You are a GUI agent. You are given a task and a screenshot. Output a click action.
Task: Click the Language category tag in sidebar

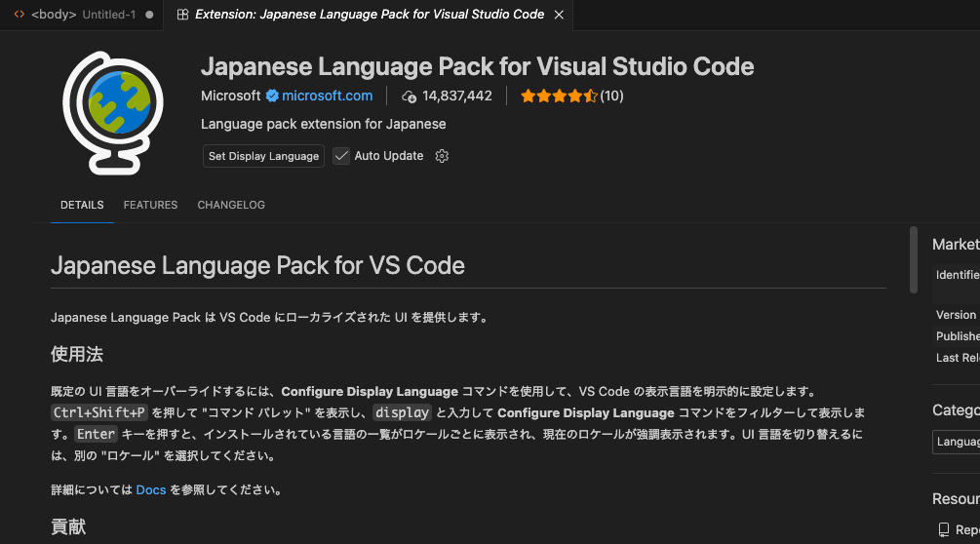pos(957,443)
